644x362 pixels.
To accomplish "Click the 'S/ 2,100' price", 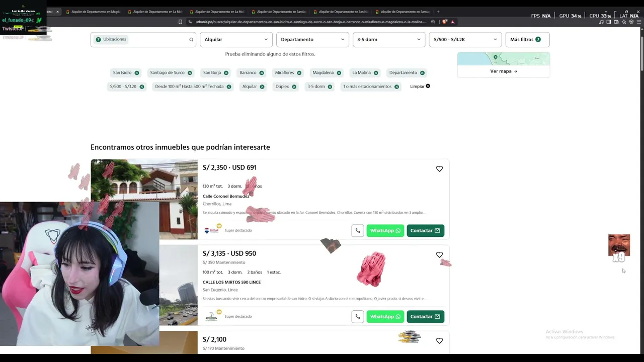I will click(x=214, y=340).
